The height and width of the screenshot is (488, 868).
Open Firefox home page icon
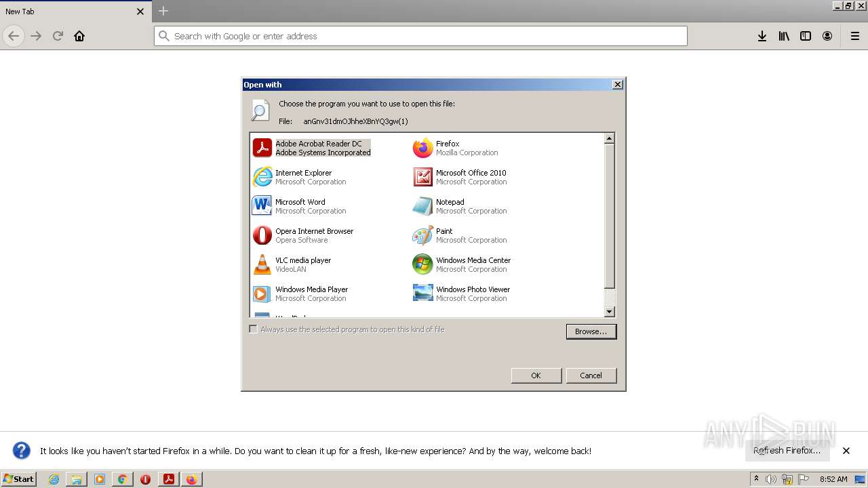tap(79, 36)
